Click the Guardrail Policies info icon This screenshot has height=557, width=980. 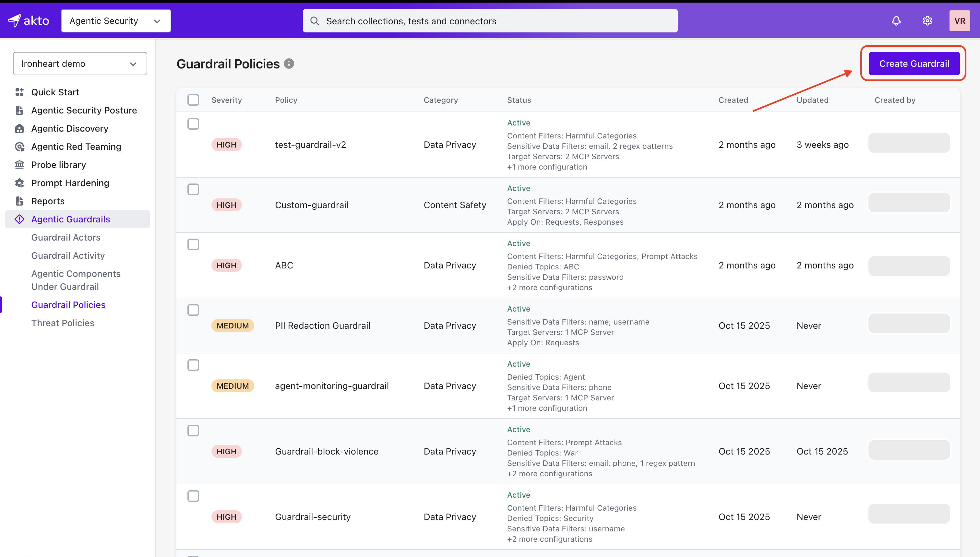point(289,64)
